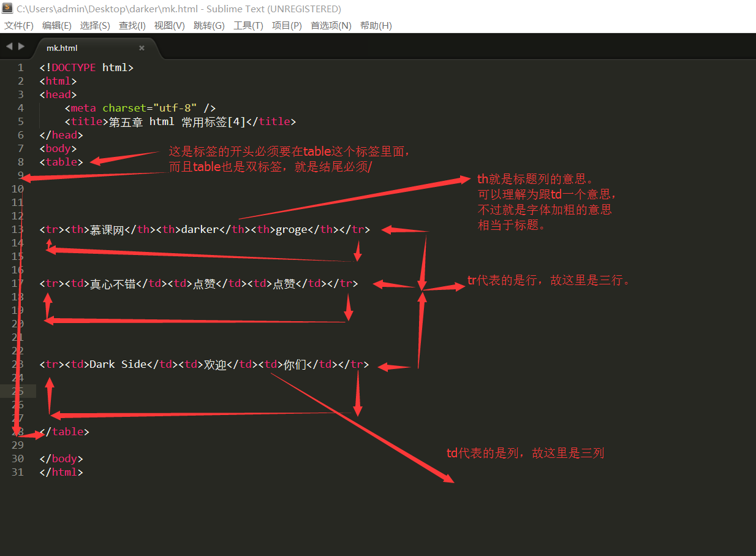Close the mk.html tab
756x556 pixels.
coord(142,48)
